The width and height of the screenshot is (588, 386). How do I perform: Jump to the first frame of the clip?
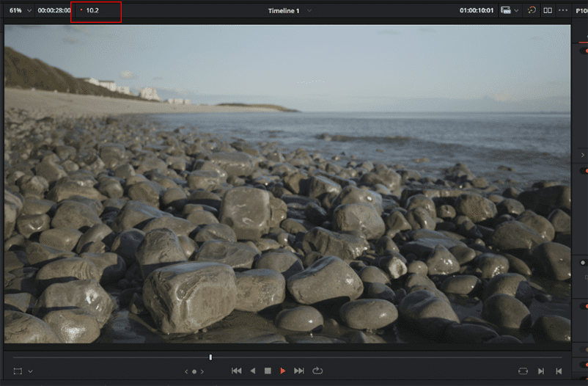coord(237,371)
